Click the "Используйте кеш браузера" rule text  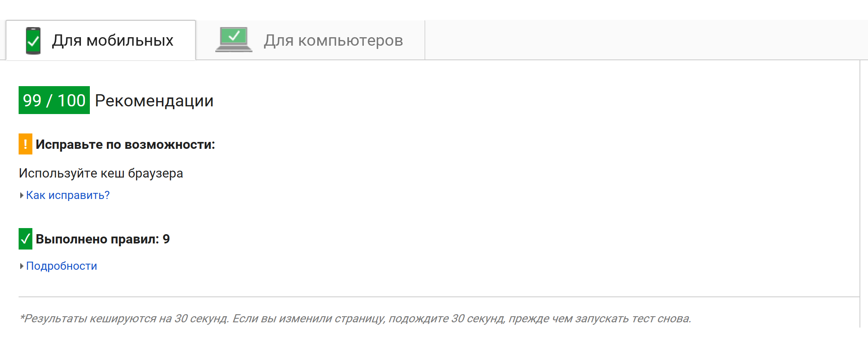pyautogui.click(x=101, y=173)
